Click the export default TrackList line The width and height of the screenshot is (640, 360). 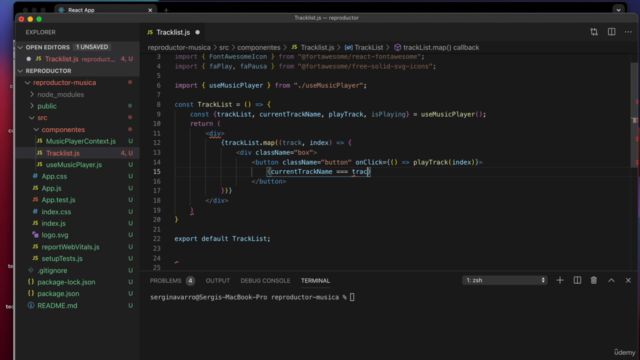coord(222,239)
